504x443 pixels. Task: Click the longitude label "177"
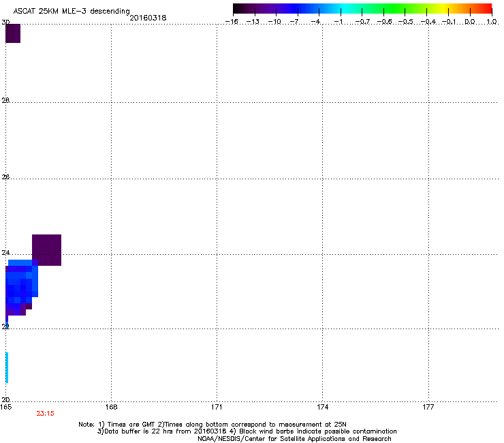(428, 407)
